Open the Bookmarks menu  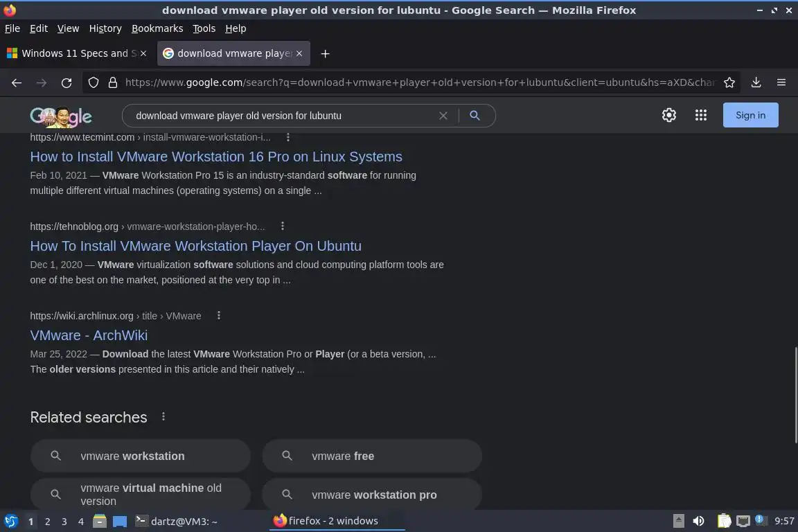tap(157, 28)
